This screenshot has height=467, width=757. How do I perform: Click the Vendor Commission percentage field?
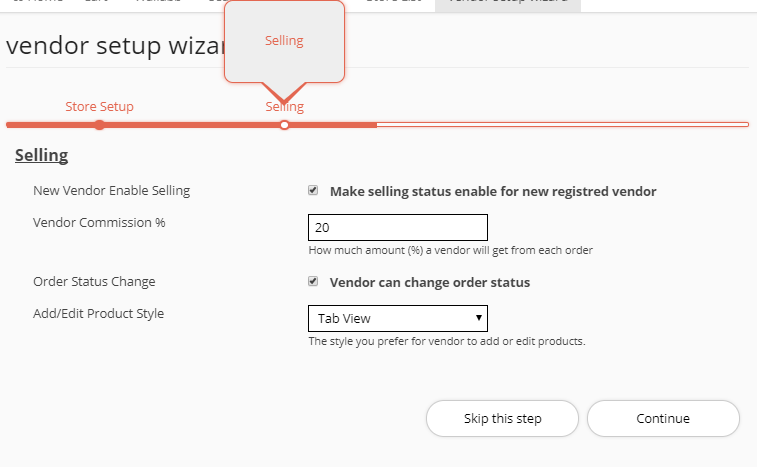[398, 227]
